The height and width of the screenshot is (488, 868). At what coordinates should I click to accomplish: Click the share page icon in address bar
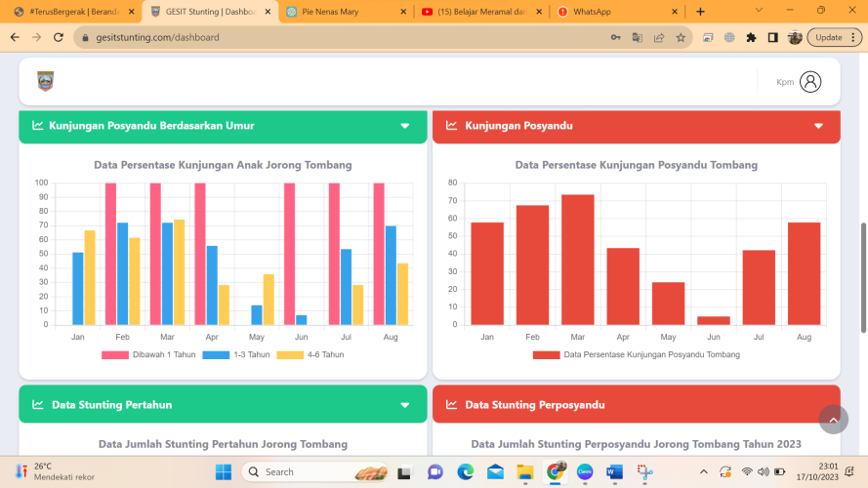click(x=659, y=37)
